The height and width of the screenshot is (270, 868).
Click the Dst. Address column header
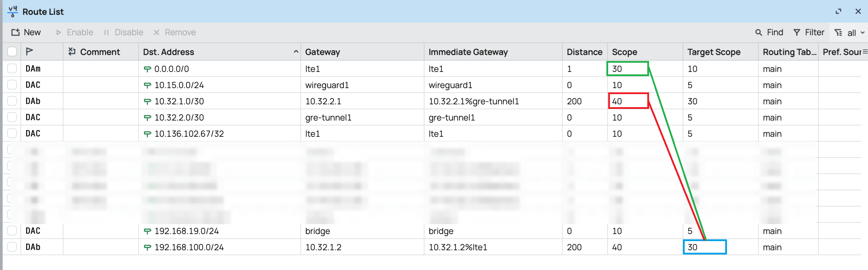coord(219,52)
